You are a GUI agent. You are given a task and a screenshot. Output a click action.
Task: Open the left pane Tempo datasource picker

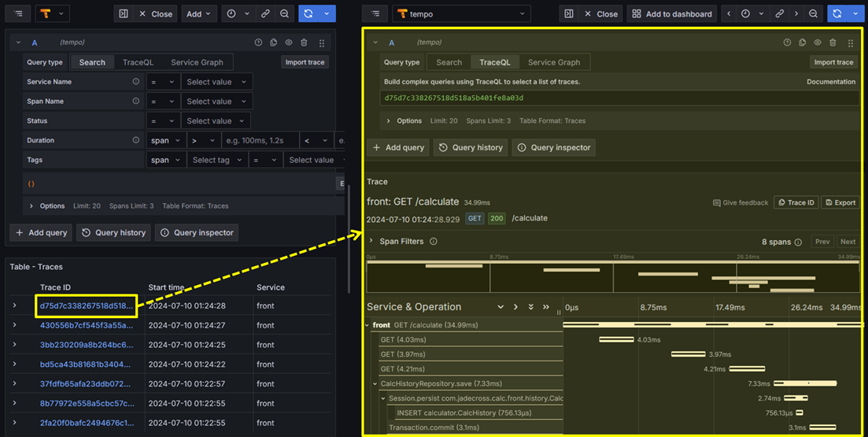[53, 14]
